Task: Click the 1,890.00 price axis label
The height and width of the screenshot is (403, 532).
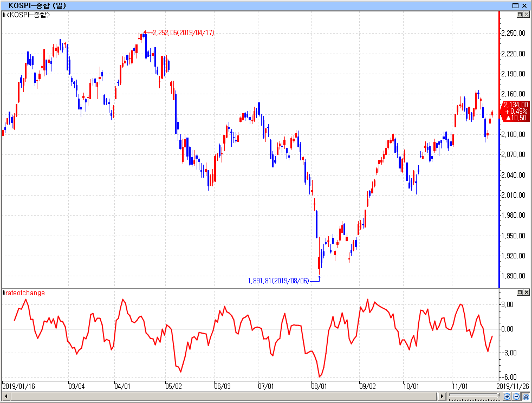Action: coord(514,276)
